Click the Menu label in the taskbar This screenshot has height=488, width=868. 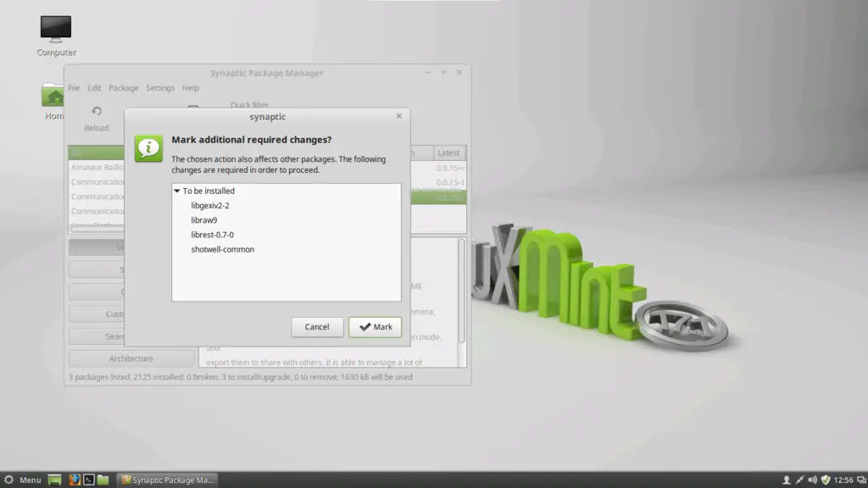tap(31, 480)
